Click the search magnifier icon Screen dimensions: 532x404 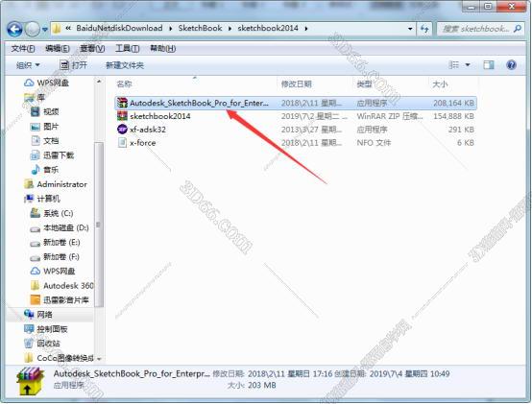click(518, 29)
